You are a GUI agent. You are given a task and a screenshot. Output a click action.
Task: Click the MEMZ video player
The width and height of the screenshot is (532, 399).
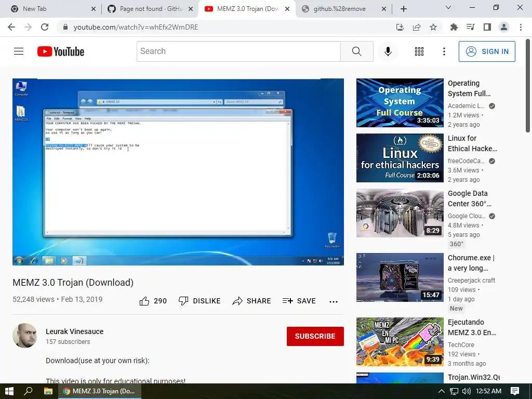pyautogui.click(x=178, y=172)
